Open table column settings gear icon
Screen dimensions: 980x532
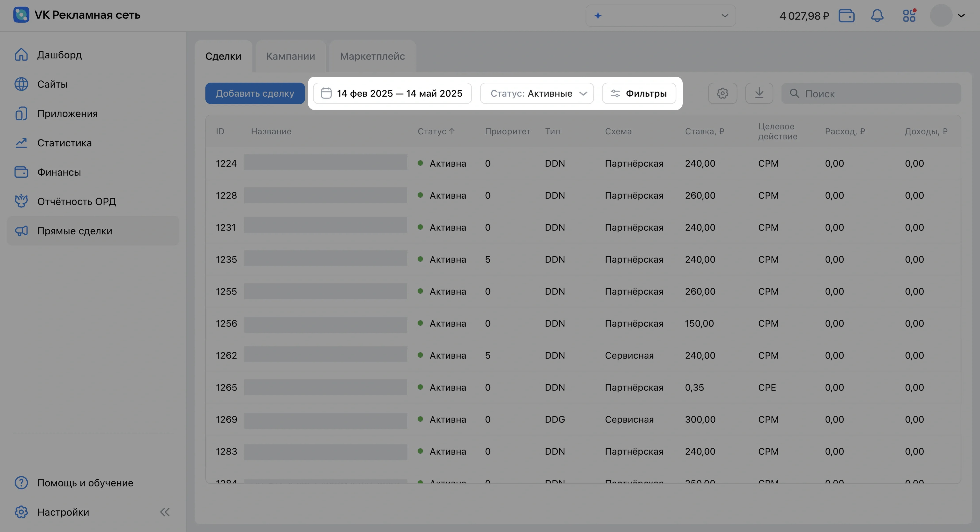(722, 93)
